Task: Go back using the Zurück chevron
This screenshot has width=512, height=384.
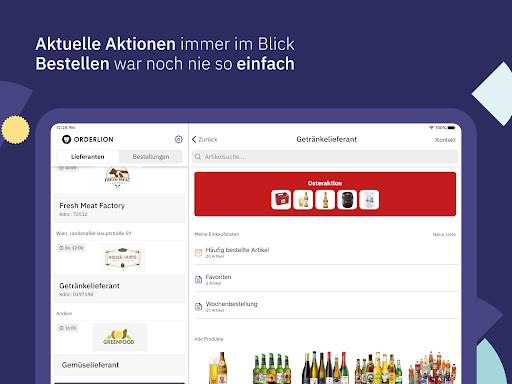Action: pyautogui.click(x=194, y=139)
